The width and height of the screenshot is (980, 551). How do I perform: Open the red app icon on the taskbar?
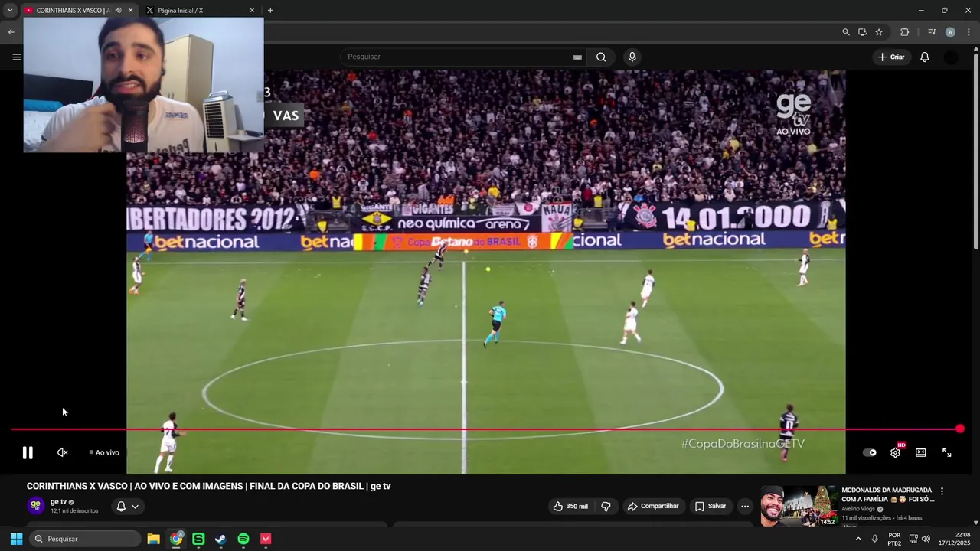[266, 539]
